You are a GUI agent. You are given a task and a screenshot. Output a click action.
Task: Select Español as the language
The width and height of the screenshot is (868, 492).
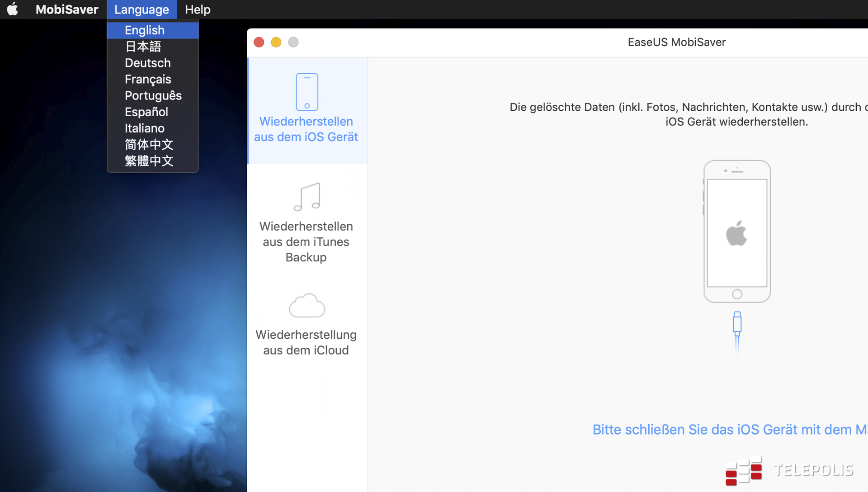(x=146, y=112)
